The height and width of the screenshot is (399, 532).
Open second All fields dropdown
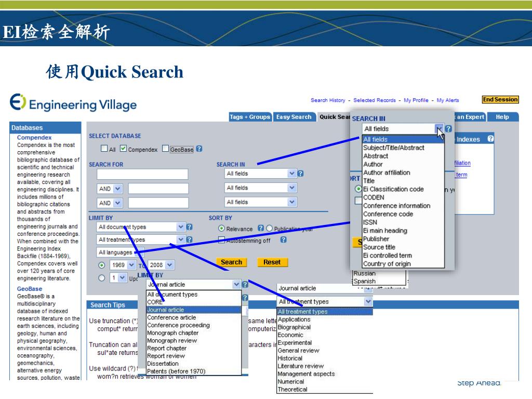click(260, 188)
